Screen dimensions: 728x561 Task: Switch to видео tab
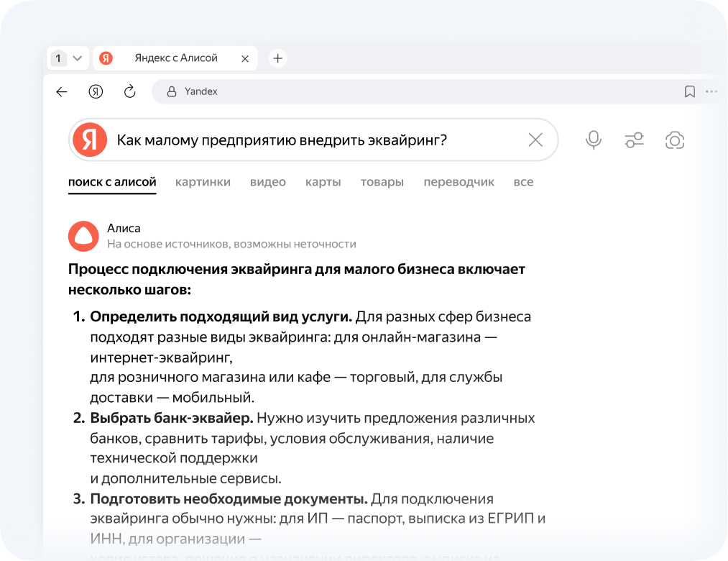268,182
